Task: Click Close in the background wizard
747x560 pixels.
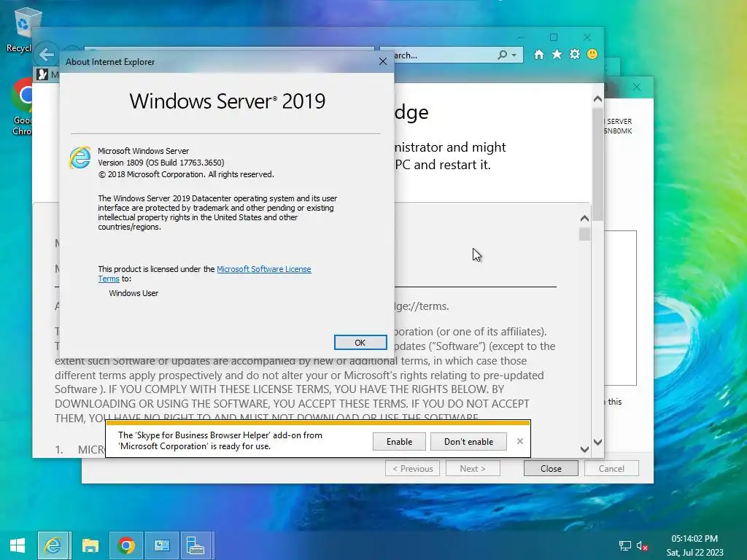Action: pos(551,469)
